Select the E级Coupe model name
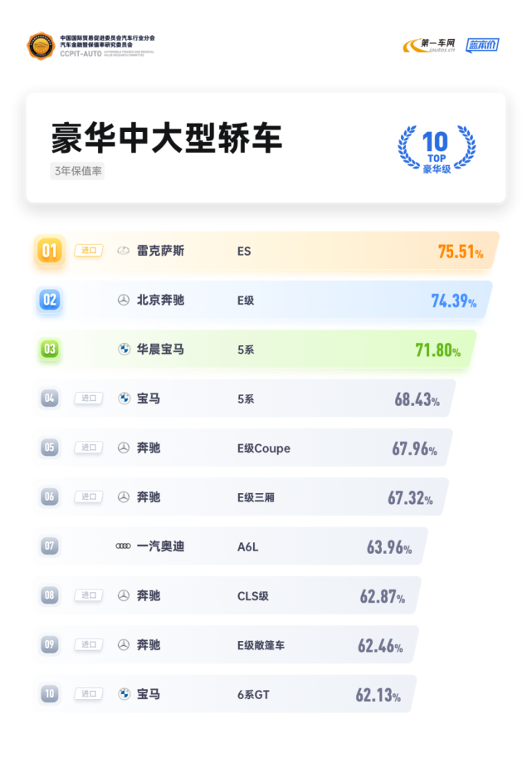Image resolution: width=532 pixels, height=773 pixels. 264,448
